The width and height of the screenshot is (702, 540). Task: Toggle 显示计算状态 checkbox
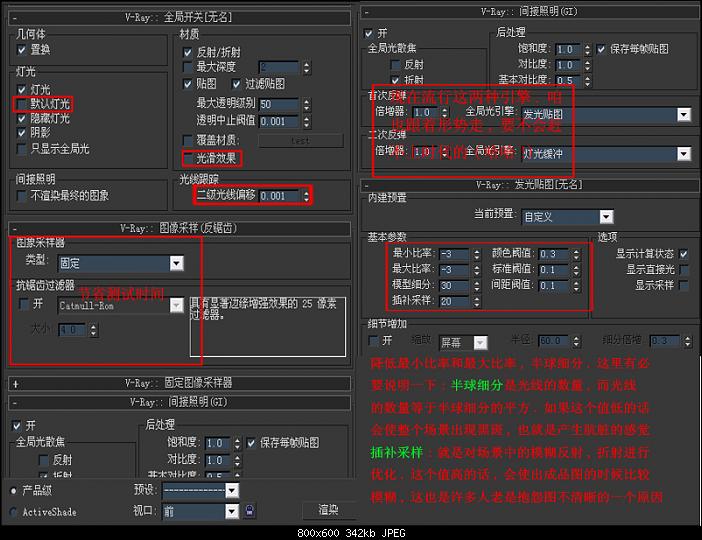click(684, 254)
